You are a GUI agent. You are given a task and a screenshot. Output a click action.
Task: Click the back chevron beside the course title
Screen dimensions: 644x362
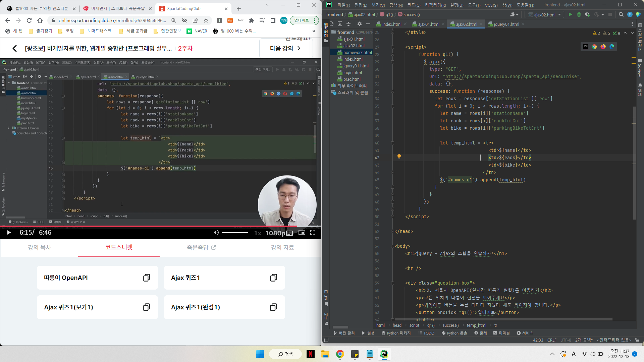[14, 48]
